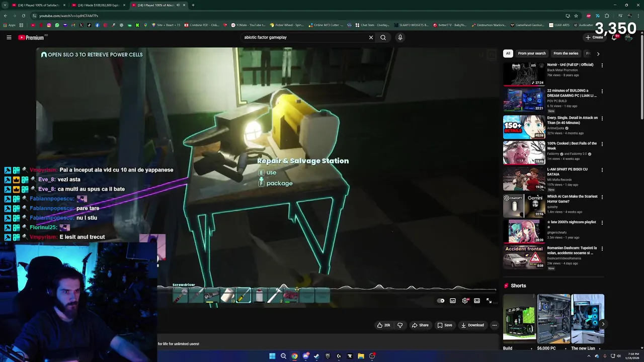644x362 pixels.
Task: Open File Explorer from the taskbar
Action: tap(361, 356)
